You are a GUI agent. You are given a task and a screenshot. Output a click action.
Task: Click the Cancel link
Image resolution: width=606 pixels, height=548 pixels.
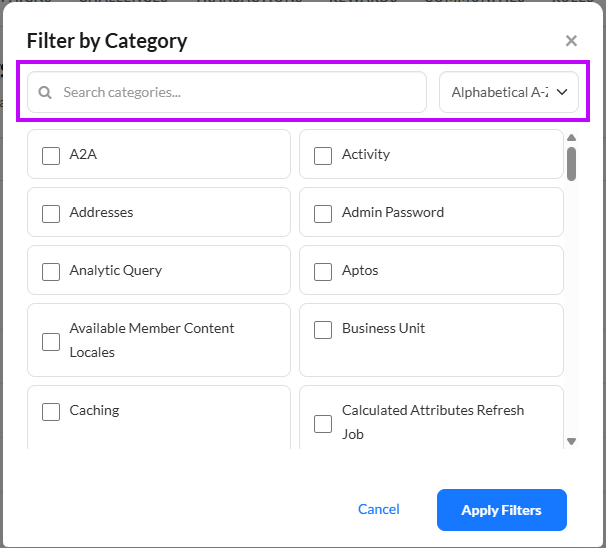pyautogui.click(x=379, y=510)
